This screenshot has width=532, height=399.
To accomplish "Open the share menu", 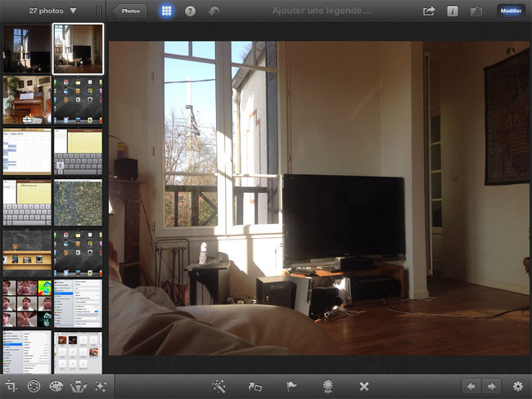I will [x=429, y=11].
